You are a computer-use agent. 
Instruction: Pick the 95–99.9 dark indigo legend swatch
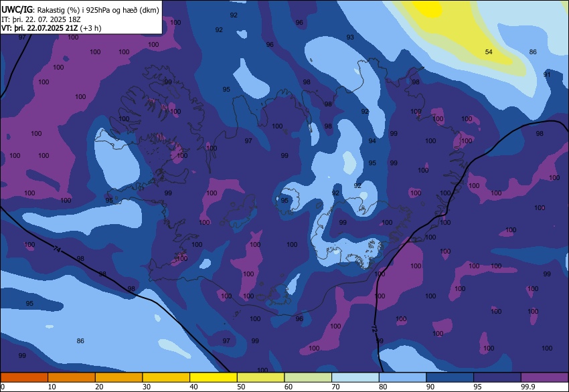pyautogui.click(x=497, y=377)
